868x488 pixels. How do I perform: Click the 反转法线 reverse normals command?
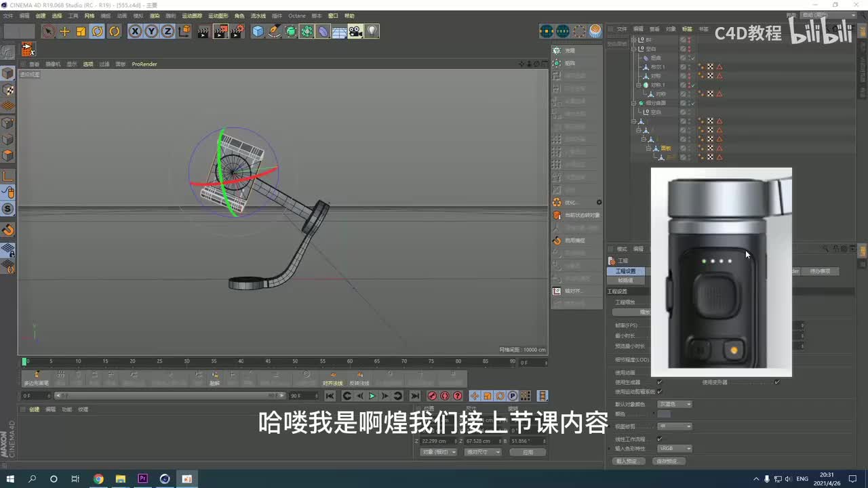pos(359,378)
